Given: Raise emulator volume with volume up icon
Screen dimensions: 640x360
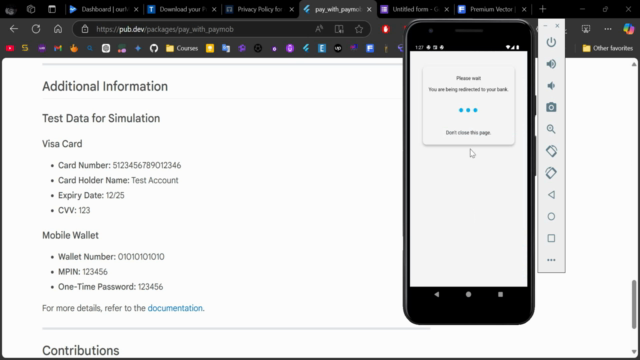Looking at the screenshot, I should pyautogui.click(x=551, y=64).
